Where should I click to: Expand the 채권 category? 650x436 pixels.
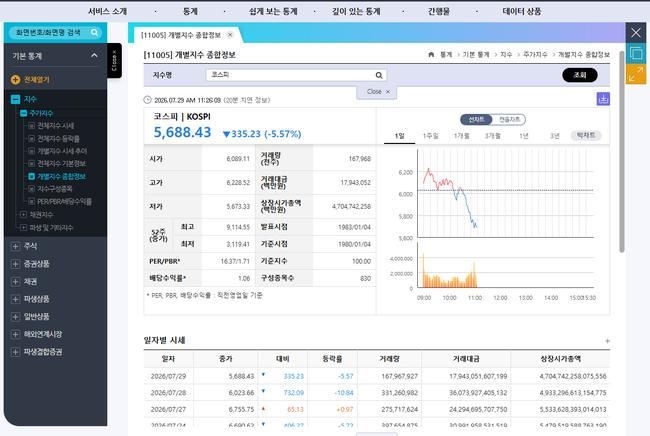[x=15, y=281]
